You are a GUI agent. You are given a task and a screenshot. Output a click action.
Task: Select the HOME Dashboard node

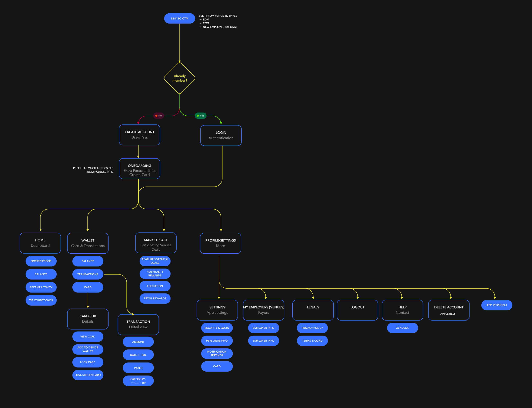pyautogui.click(x=40, y=243)
